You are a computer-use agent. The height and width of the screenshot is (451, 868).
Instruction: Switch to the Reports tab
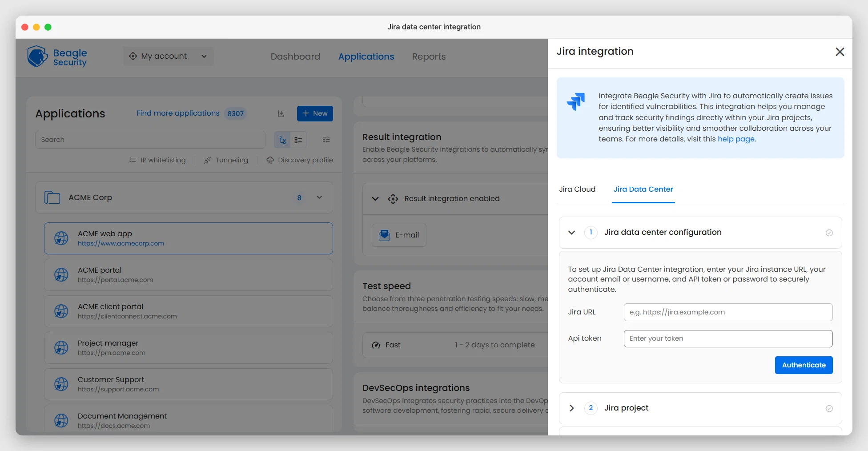pyautogui.click(x=429, y=56)
